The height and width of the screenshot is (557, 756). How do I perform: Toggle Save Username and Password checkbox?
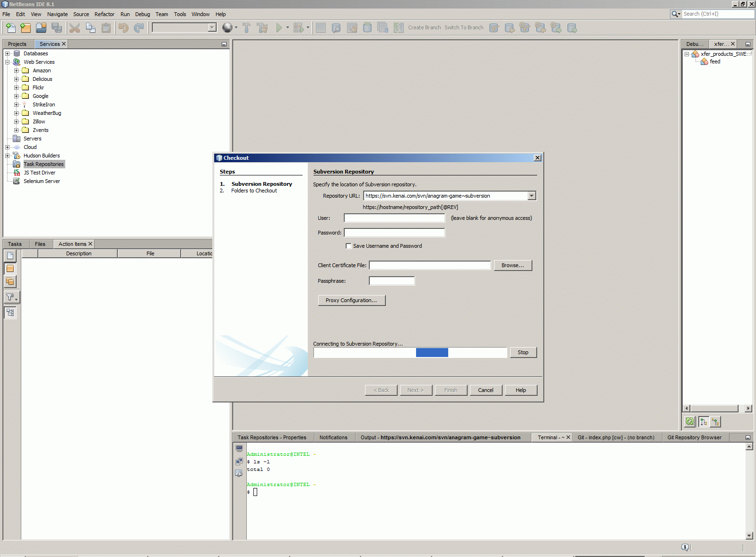[348, 246]
